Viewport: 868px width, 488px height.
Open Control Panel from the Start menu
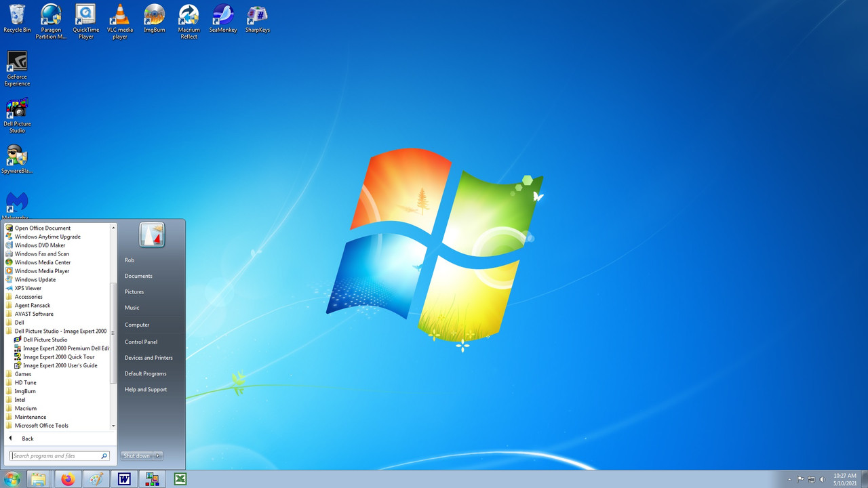click(x=140, y=342)
